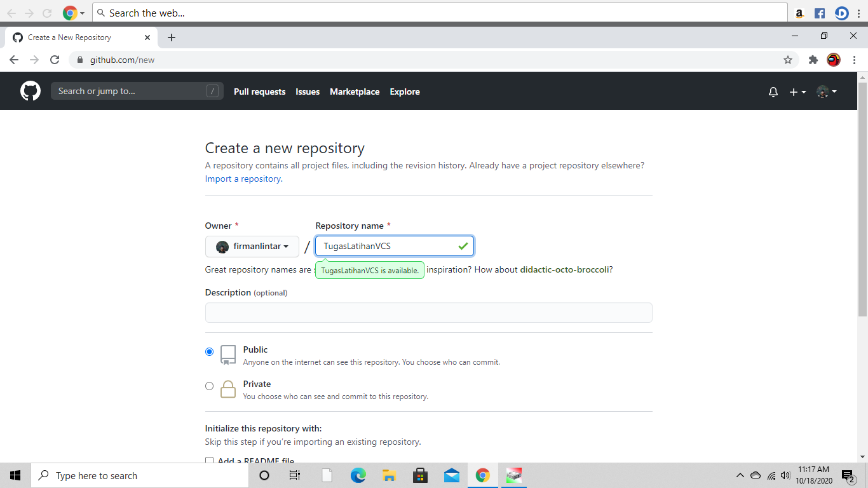
Task: Open Microsoft Edge from taskbar
Action: 358,475
